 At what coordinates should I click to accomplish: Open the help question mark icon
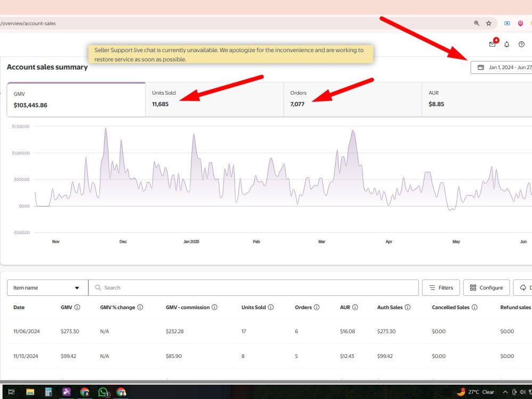pyautogui.click(x=521, y=45)
